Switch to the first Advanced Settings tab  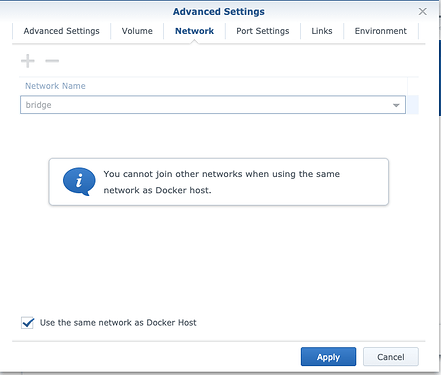pos(61,31)
